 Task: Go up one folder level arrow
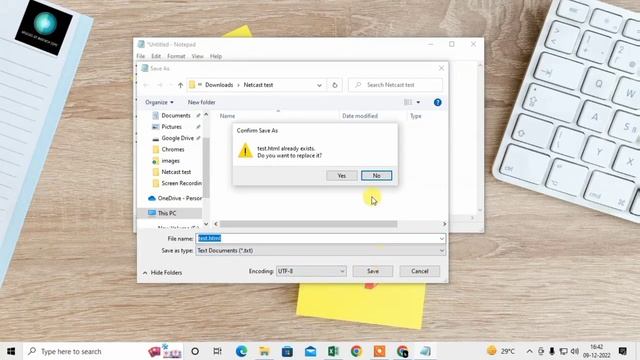180,85
